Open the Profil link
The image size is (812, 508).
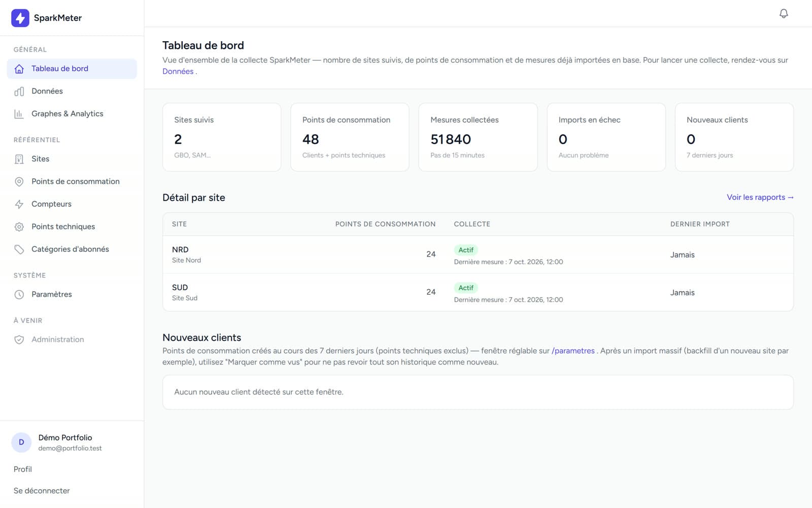(23, 469)
